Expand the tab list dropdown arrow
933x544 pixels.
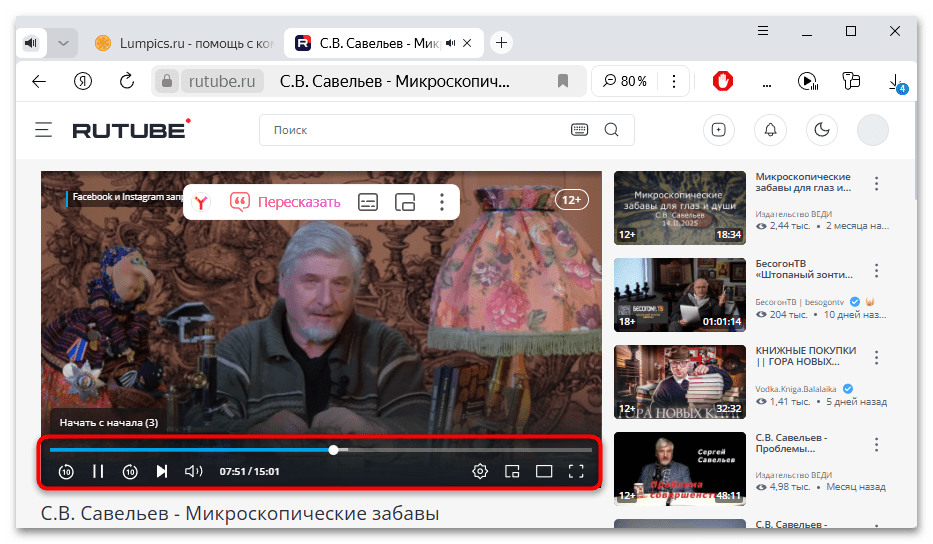point(63,43)
